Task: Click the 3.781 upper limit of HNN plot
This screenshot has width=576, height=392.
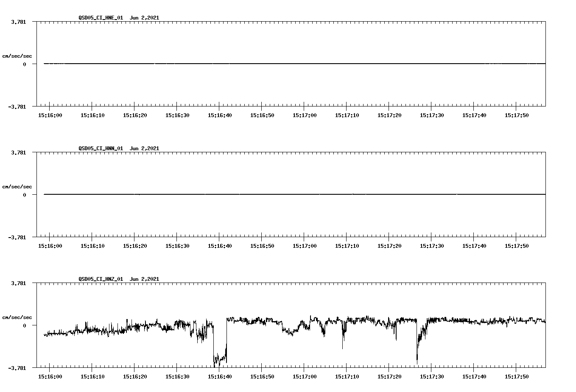Action: [x=18, y=153]
